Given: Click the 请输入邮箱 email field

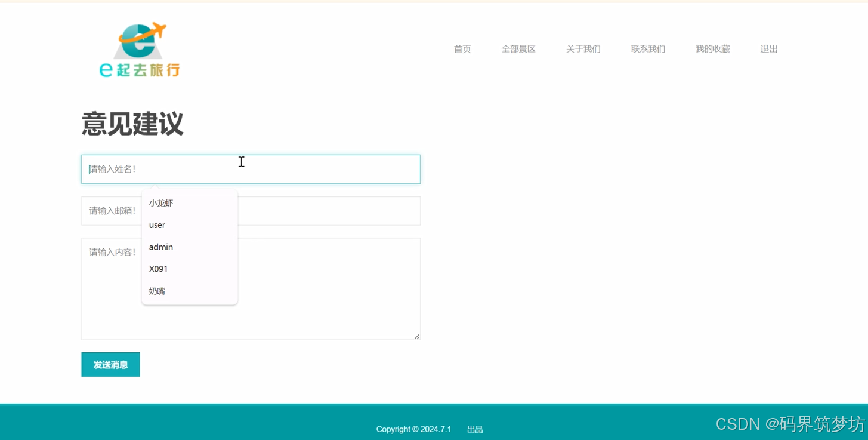Looking at the screenshot, I should point(251,211).
